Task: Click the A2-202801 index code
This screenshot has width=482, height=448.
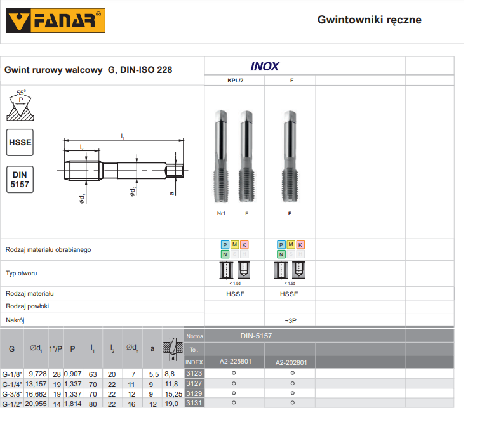Action: [291, 362]
